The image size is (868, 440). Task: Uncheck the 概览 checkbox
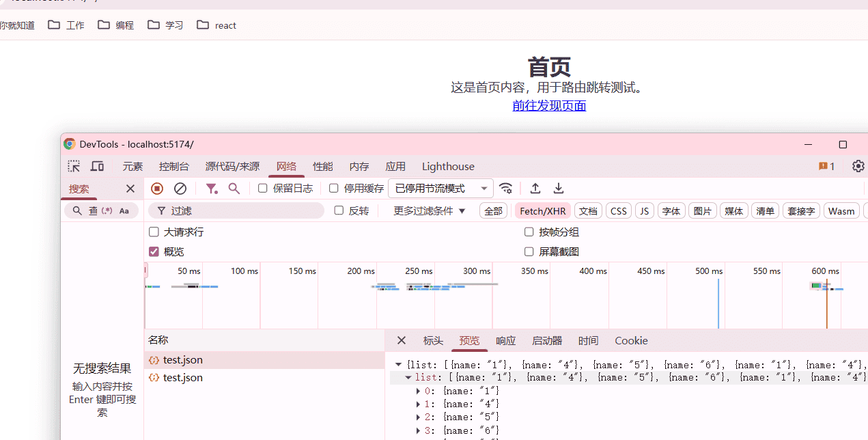tap(154, 251)
